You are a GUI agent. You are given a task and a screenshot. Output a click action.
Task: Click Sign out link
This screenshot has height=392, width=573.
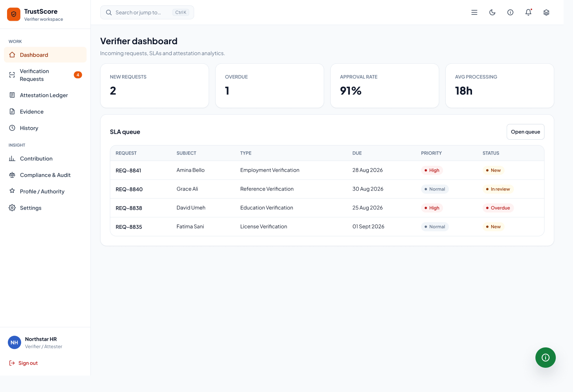pos(23,363)
